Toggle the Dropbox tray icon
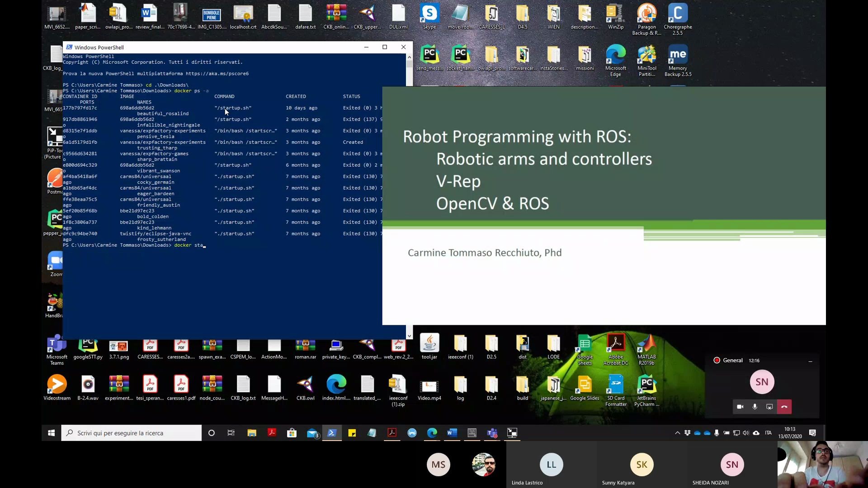 click(x=688, y=432)
